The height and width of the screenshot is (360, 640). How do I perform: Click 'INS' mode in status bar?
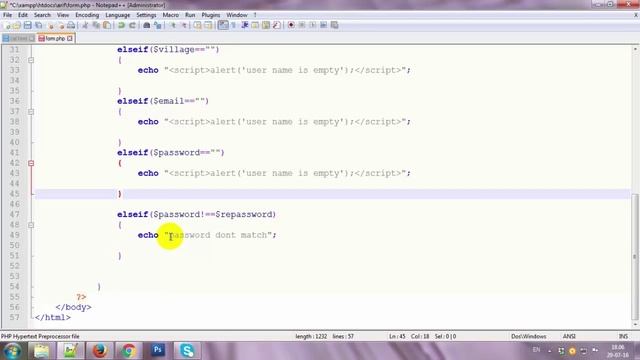(x=623, y=336)
